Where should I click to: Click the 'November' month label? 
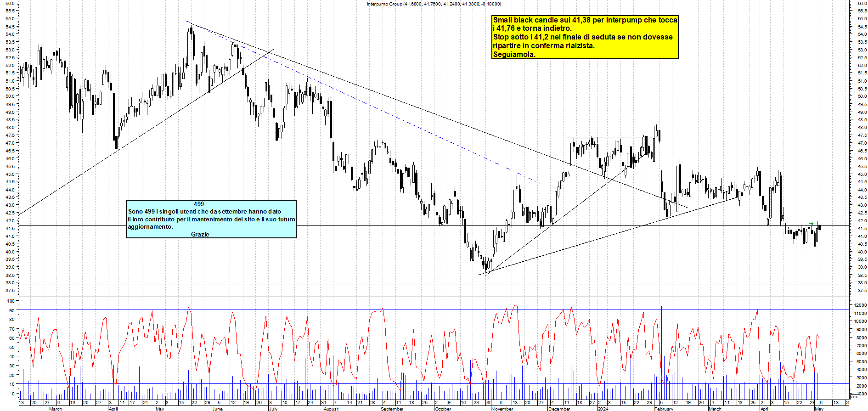coord(502,409)
